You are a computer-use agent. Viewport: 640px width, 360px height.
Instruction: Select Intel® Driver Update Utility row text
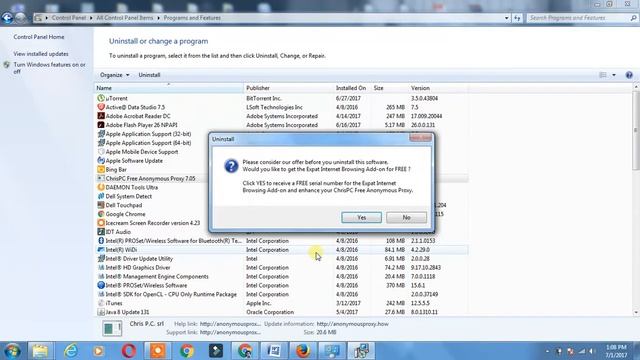tap(139, 259)
